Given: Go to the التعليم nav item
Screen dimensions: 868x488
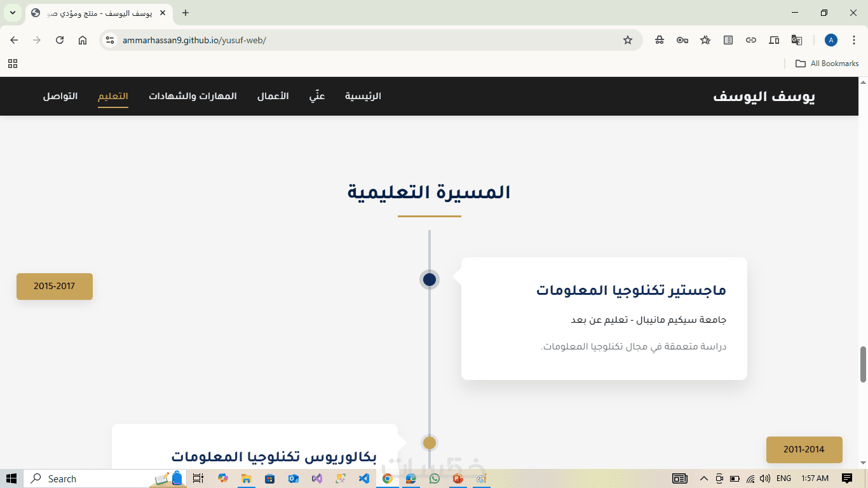Looking at the screenshot, I should (113, 96).
